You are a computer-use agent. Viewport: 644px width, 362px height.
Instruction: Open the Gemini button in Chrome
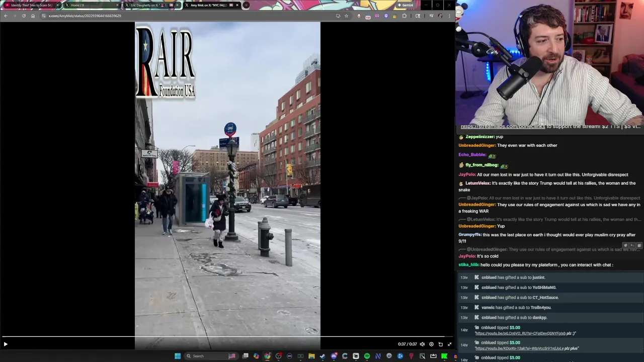[x=405, y=5]
